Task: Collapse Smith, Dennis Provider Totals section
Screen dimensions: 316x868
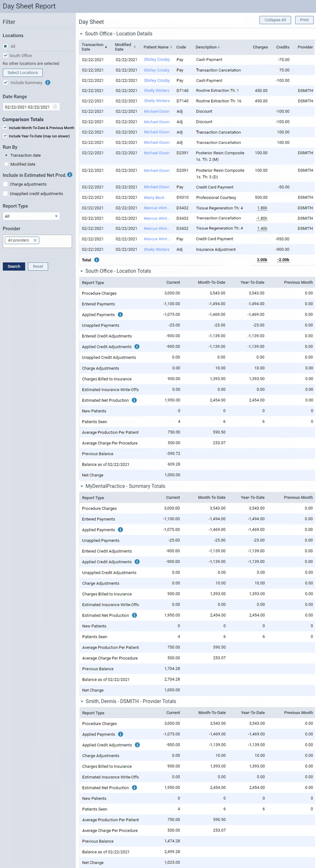Action: [x=82, y=701]
